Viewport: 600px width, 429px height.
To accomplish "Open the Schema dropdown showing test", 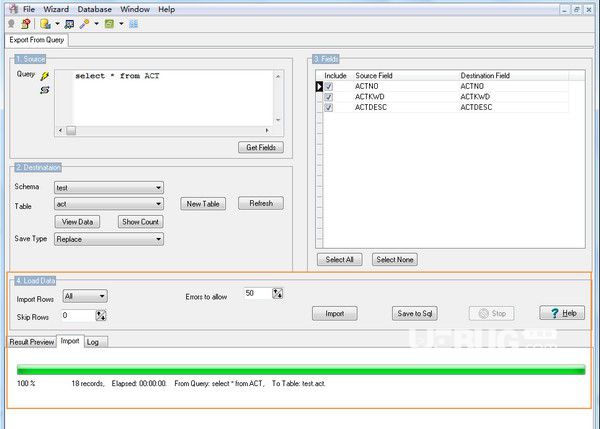I will (109, 188).
